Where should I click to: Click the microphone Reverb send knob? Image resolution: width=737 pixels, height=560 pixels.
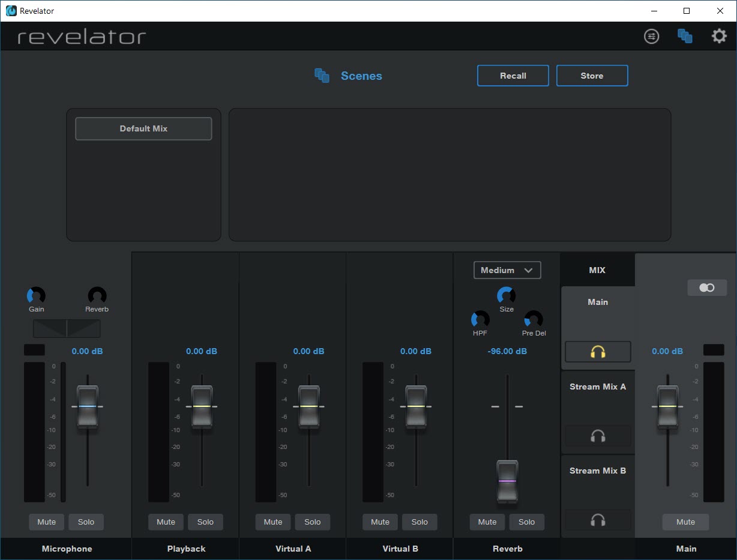click(x=97, y=295)
